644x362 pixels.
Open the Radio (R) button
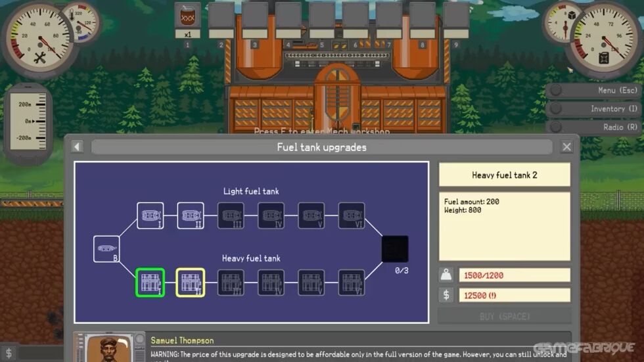click(593, 127)
